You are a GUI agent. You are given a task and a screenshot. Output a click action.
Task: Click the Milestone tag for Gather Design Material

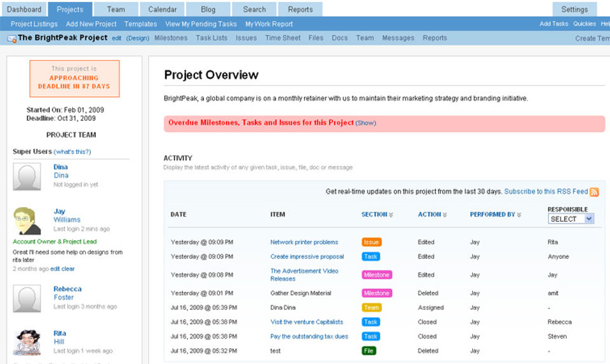pos(377,293)
